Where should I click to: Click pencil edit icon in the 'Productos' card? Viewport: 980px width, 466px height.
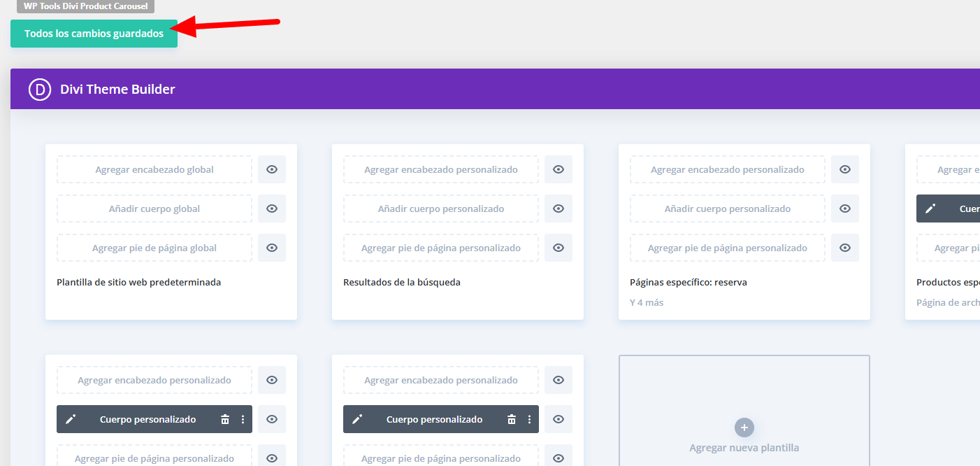pos(930,209)
